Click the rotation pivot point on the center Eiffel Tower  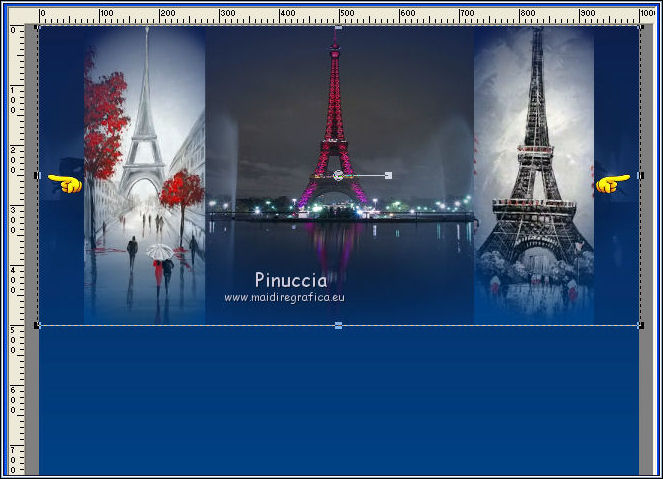(338, 175)
